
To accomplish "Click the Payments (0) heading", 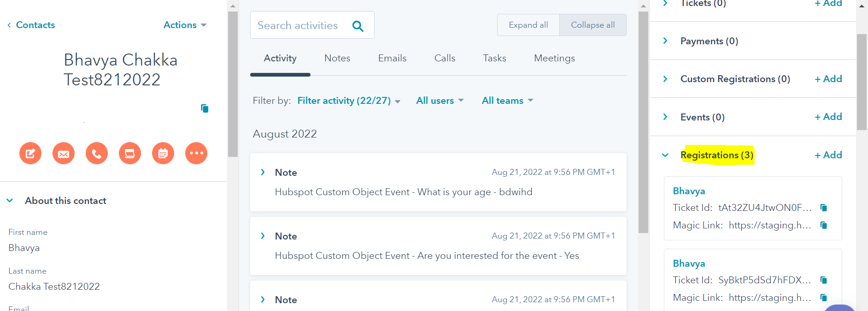I will click(709, 41).
